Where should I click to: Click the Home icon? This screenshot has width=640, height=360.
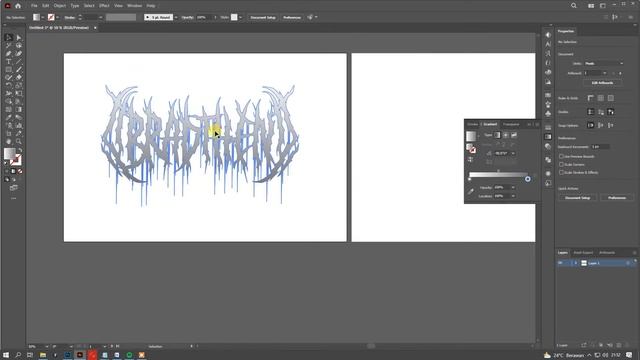pyautogui.click(x=18, y=6)
